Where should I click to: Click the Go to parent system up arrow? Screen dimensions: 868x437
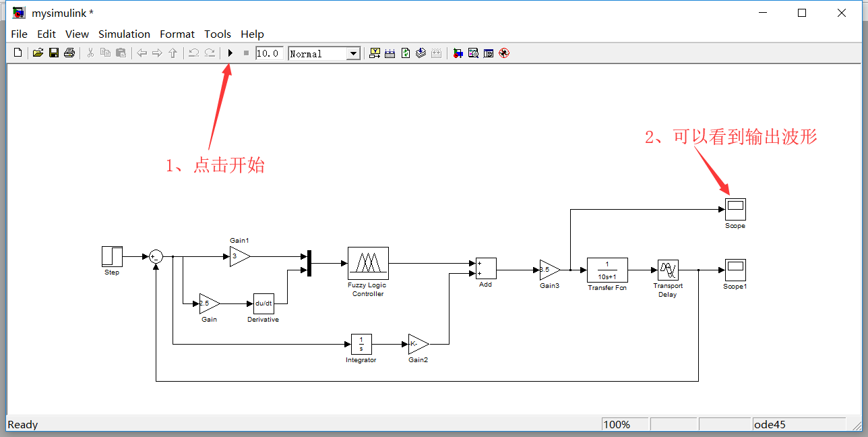pos(173,53)
